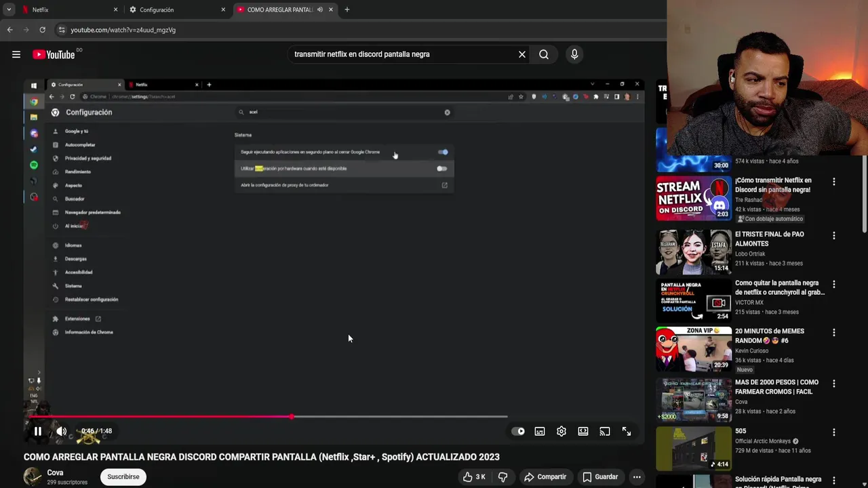Go back in the browser

click(9, 30)
